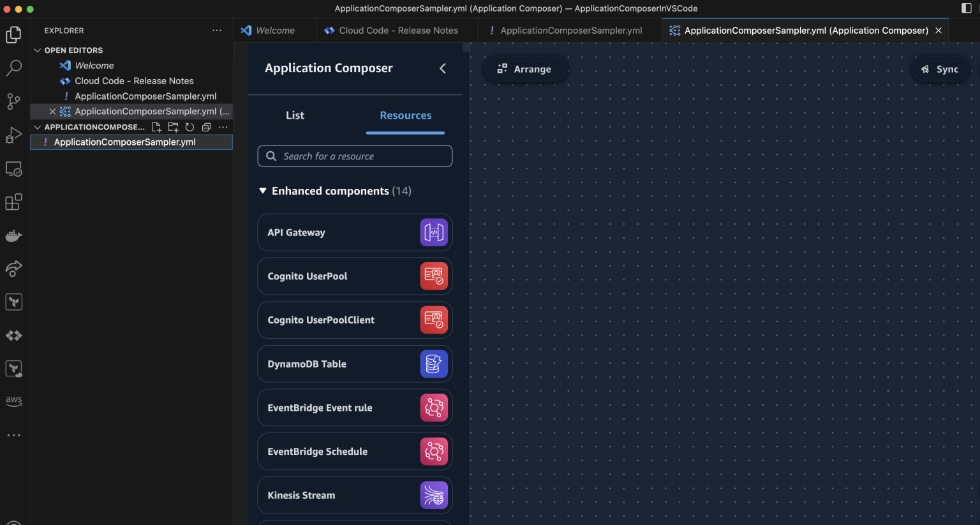The height and width of the screenshot is (525, 980).
Task: Select the Kinesis Stream component icon
Action: [434, 495]
